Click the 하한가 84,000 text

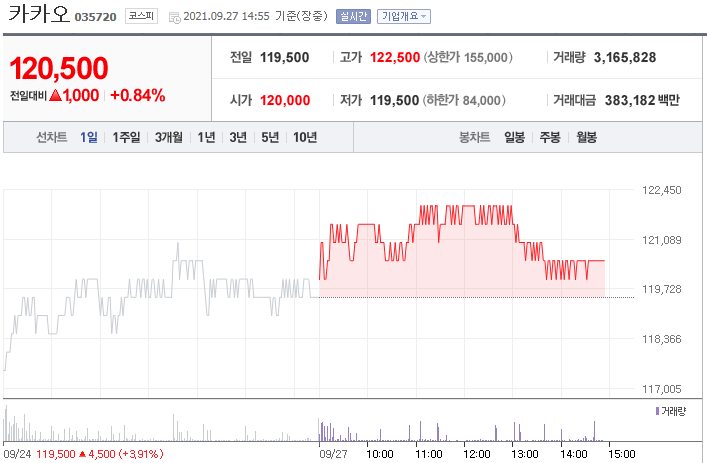tap(464, 100)
